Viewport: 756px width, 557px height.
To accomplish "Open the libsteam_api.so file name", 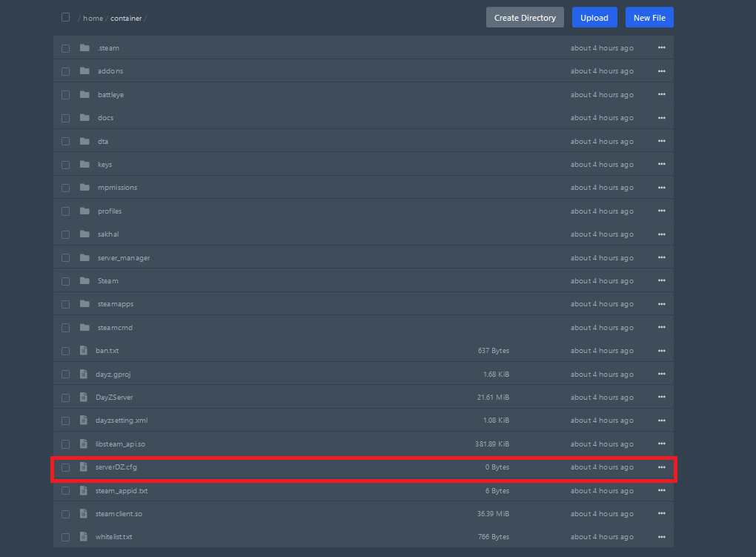I will click(x=120, y=444).
